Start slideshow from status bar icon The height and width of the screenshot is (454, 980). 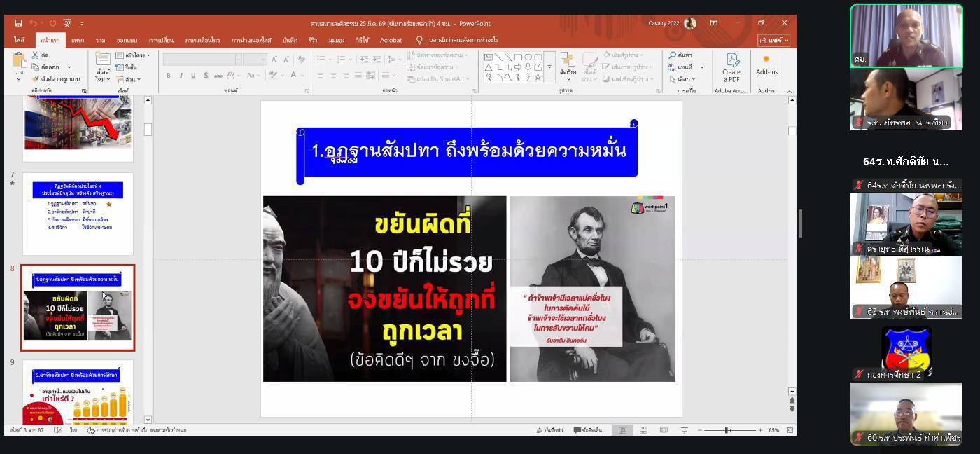tap(684, 430)
